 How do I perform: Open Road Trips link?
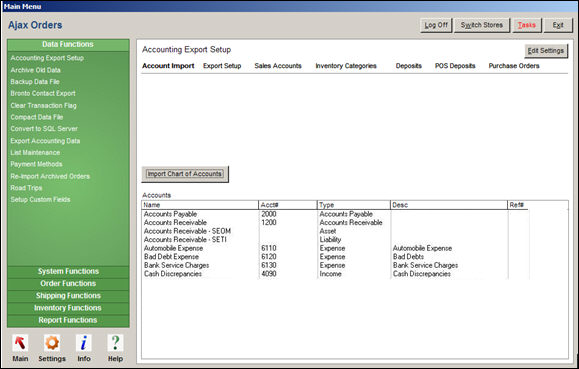(26, 188)
